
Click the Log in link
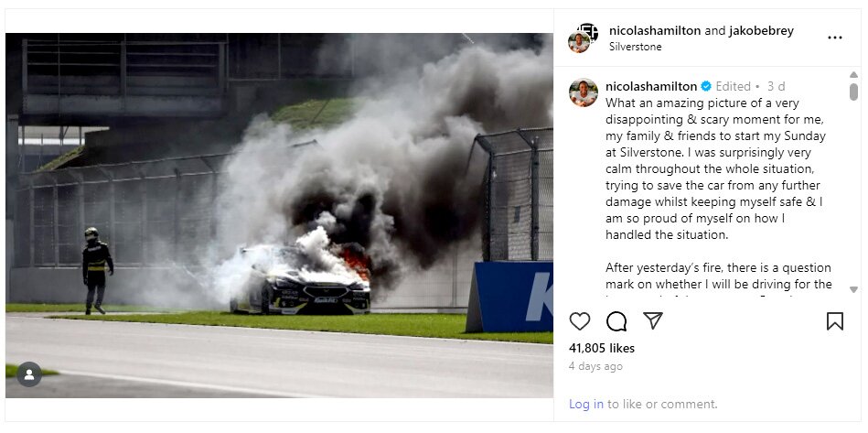pyautogui.click(x=586, y=405)
